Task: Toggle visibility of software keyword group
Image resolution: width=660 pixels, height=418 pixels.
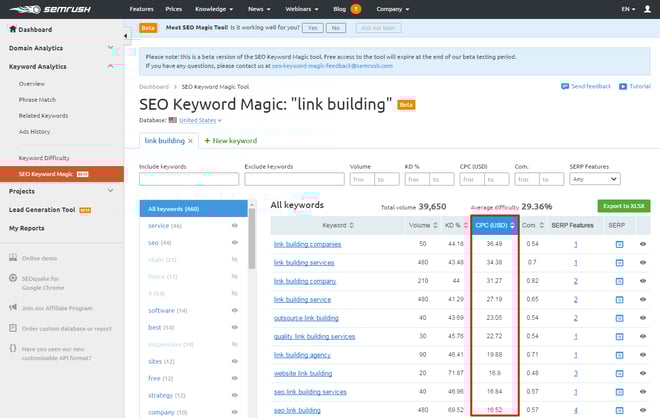Action: click(x=235, y=310)
